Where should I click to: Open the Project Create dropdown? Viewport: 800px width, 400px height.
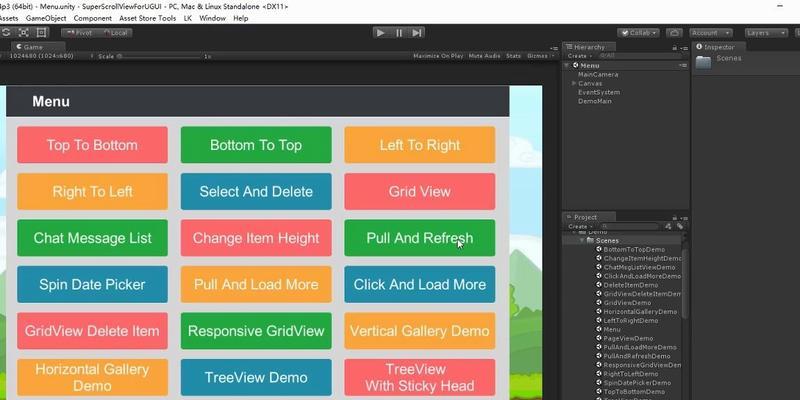pyautogui.click(x=580, y=227)
